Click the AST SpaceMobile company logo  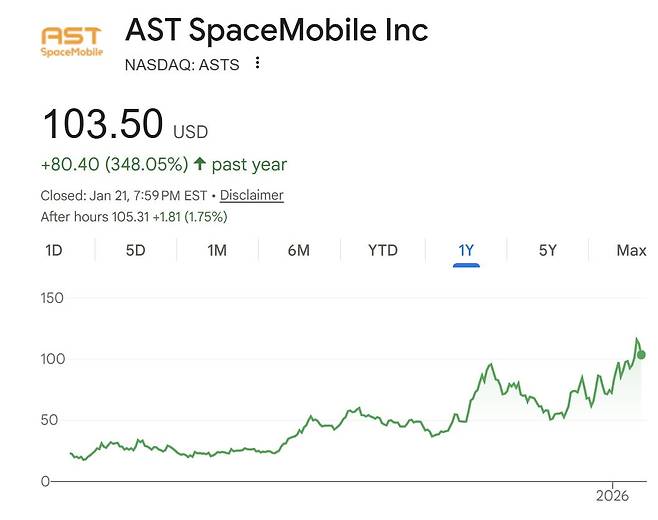(x=70, y=42)
